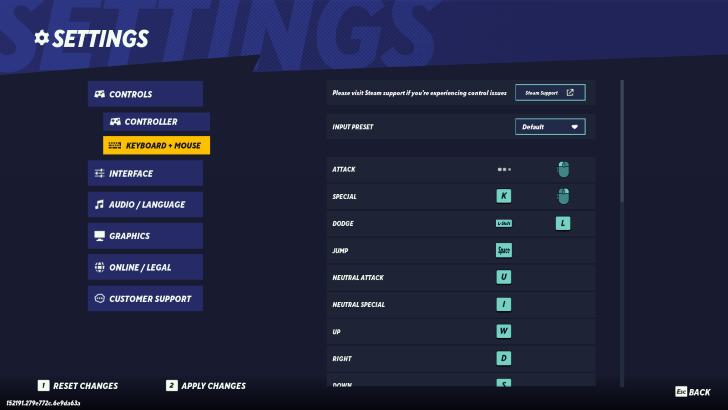Select Keyboard + Mouse submenu
728x410 pixels.
156,145
